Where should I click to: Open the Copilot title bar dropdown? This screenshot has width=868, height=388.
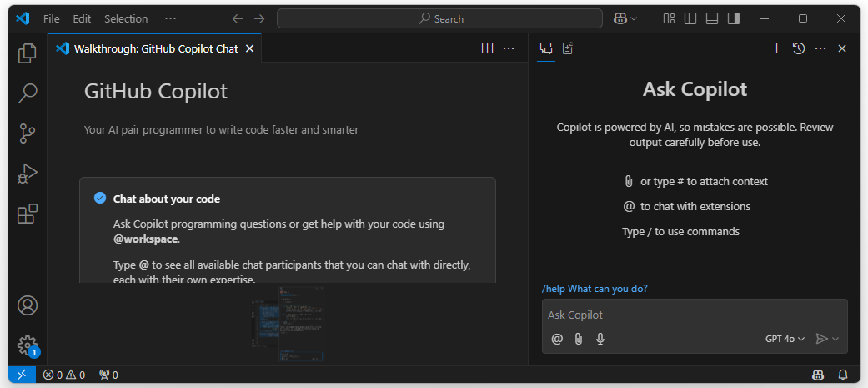coord(626,18)
